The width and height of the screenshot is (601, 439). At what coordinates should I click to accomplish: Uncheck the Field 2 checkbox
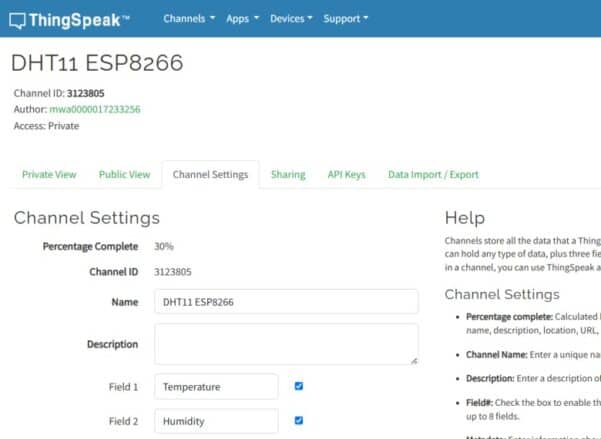[x=299, y=421]
